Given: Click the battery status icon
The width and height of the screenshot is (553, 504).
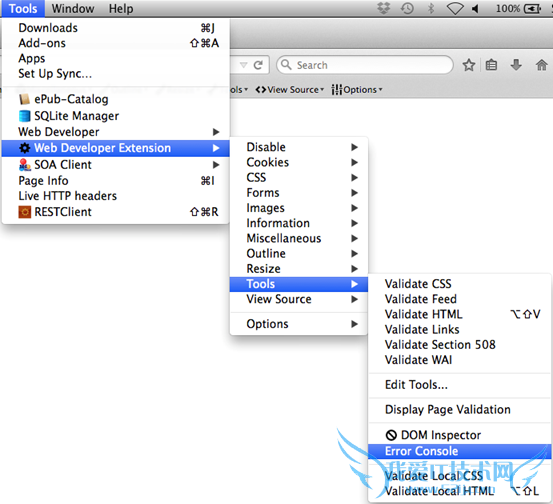Looking at the screenshot, I should 532,8.
